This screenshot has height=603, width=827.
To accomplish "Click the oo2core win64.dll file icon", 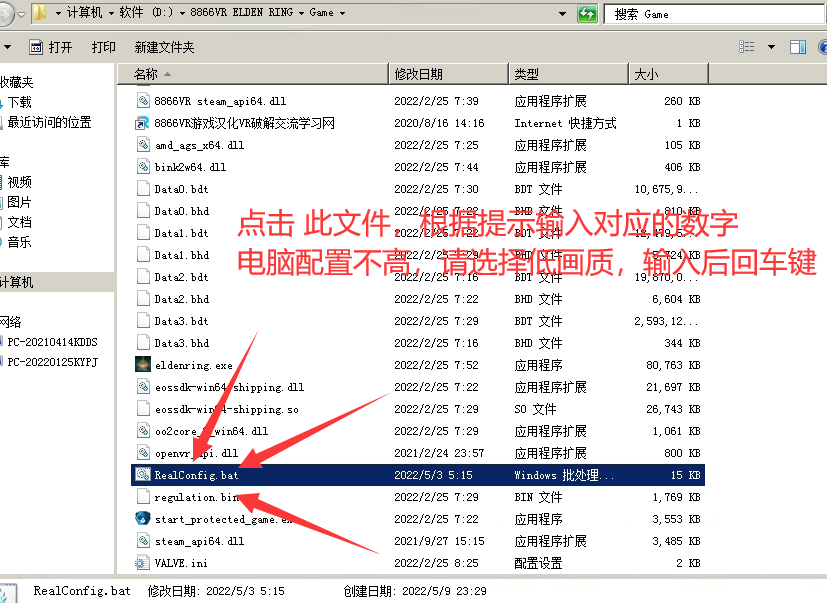I will (143, 430).
